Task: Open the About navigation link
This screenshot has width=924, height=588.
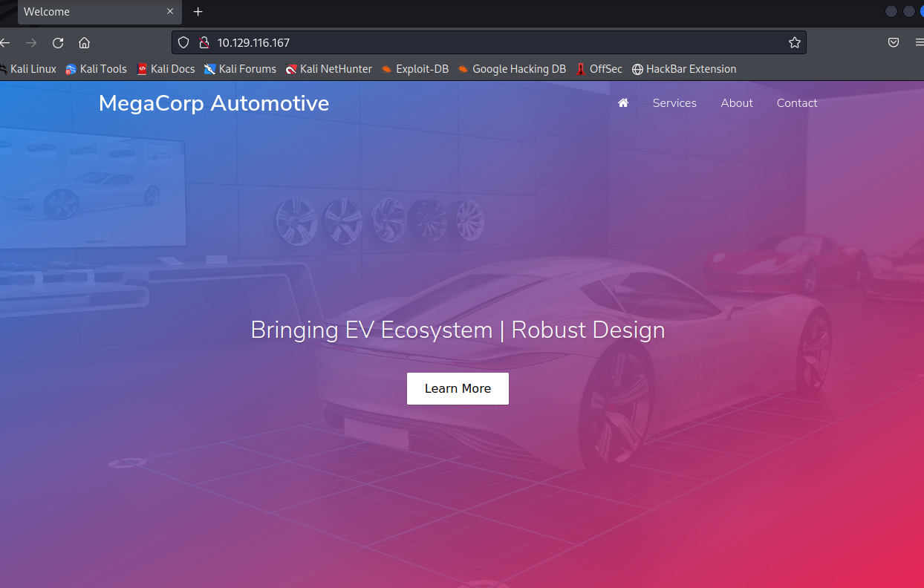Action: 737,103
